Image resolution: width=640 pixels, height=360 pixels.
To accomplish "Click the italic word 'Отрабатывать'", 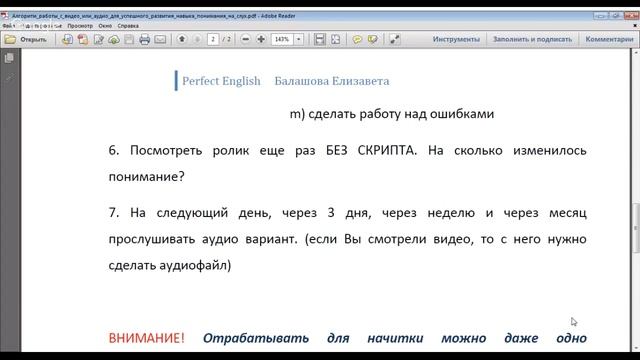I will click(x=256, y=338).
